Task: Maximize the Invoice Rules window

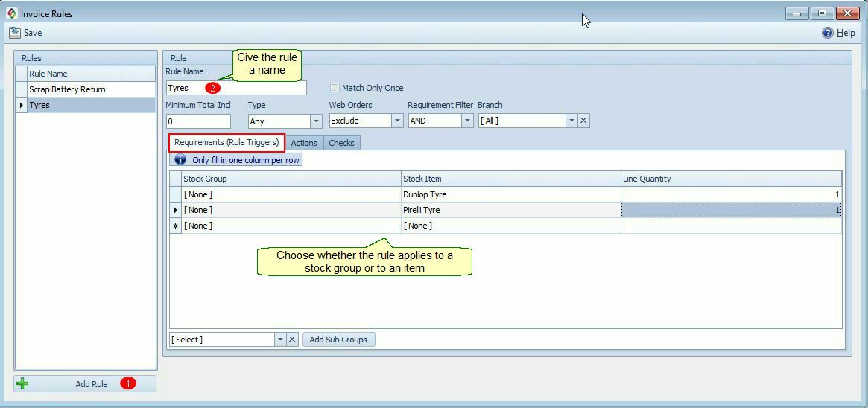Action: click(x=822, y=14)
